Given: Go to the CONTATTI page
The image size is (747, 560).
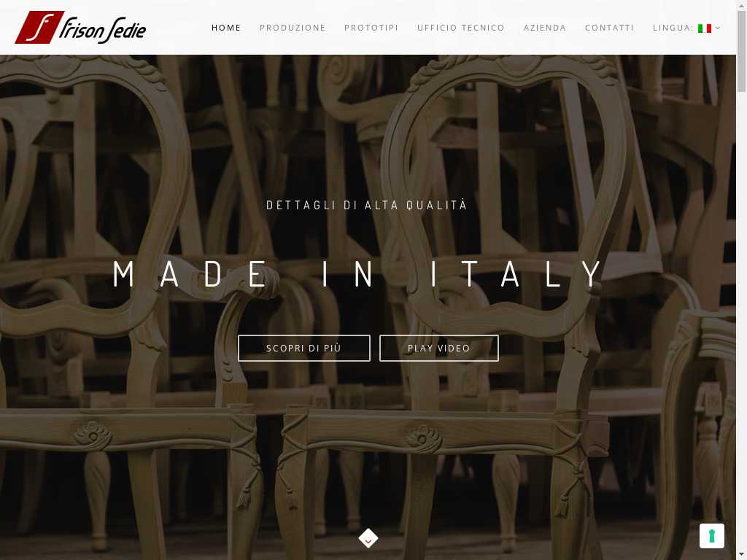Looking at the screenshot, I should point(609,28).
